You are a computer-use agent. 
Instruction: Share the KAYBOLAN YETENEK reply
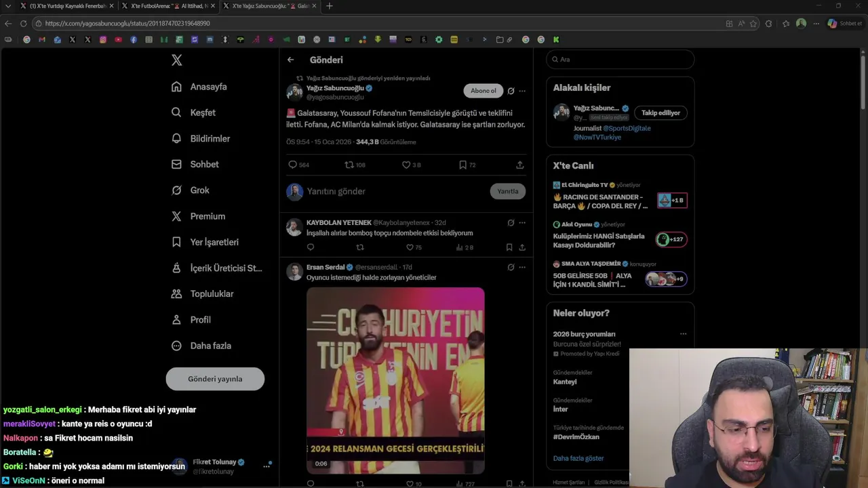[522, 247]
